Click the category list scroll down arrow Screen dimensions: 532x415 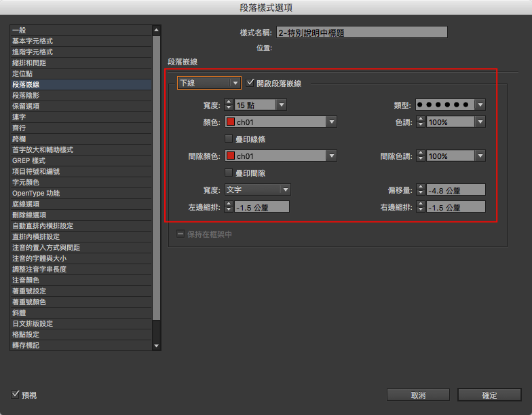(156, 346)
